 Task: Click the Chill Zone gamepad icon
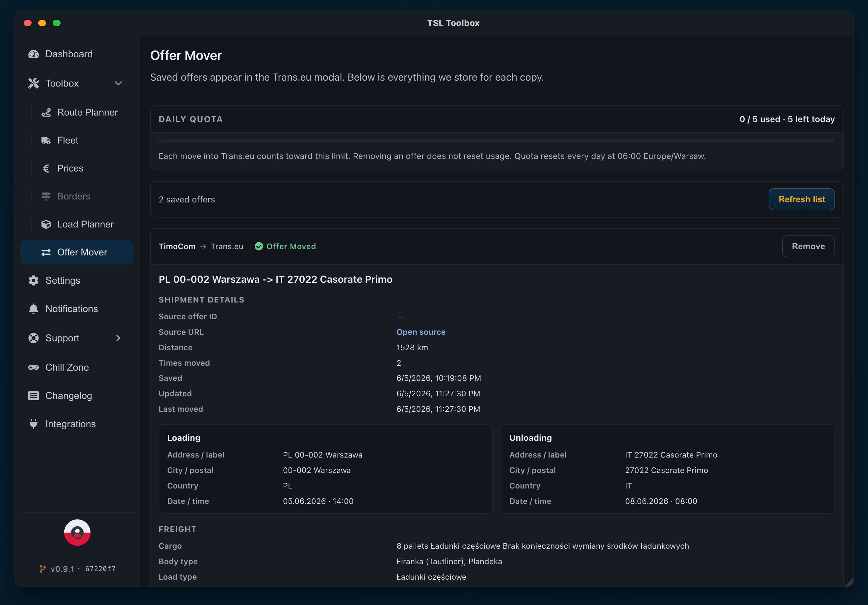click(x=34, y=367)
